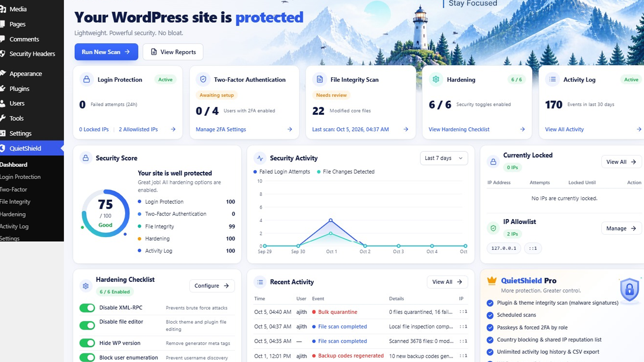Click the File Integrity Scan document icon
Image resolution: width=644 pixels, height=362 pixels.
[320, 80]
